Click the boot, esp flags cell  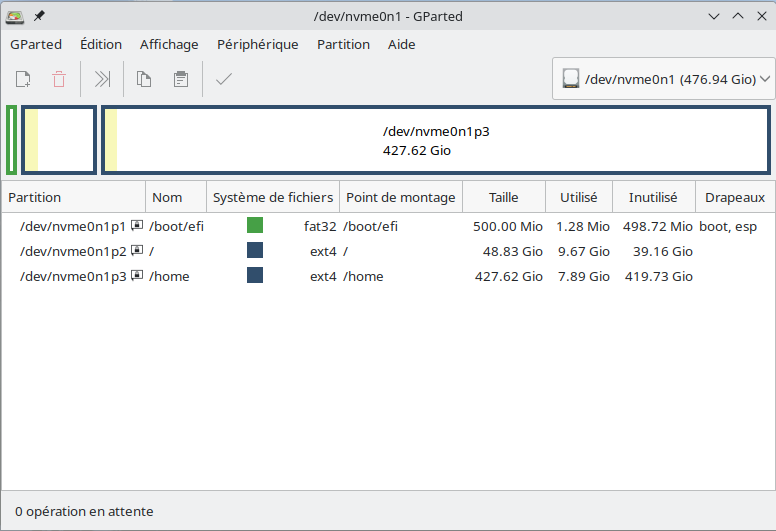tap(728, 226)
